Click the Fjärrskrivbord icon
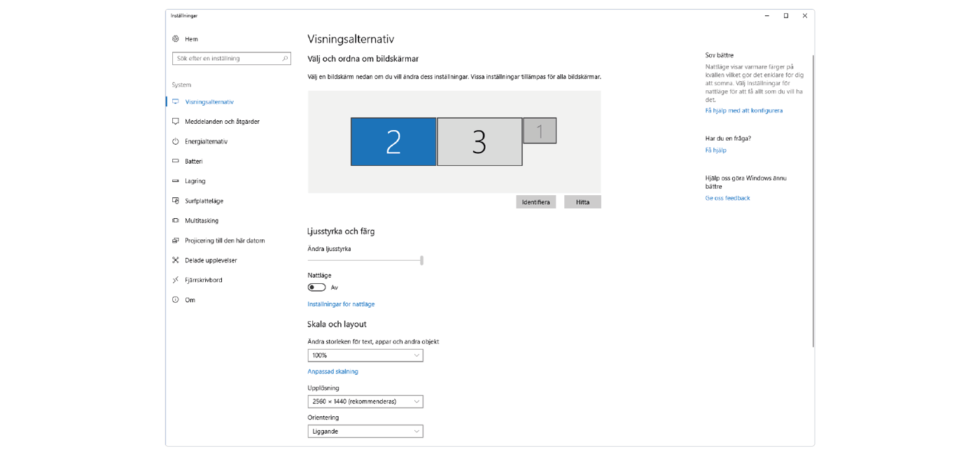 (x=176, y=280)
